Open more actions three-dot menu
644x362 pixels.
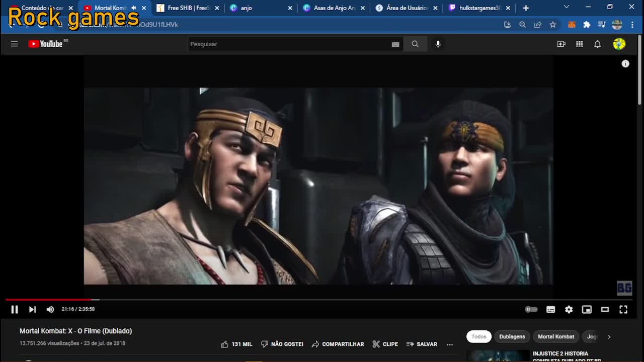[x=450, y=344]
